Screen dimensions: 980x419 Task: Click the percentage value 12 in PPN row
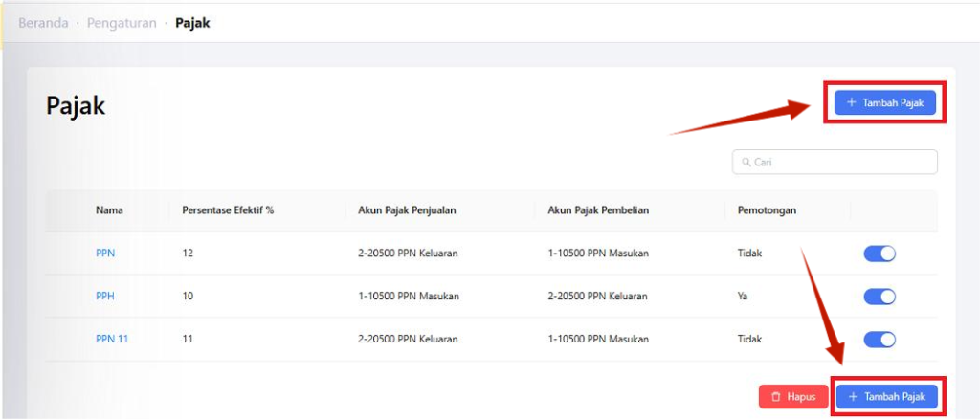pyautogui.click(x=188, y=254)
